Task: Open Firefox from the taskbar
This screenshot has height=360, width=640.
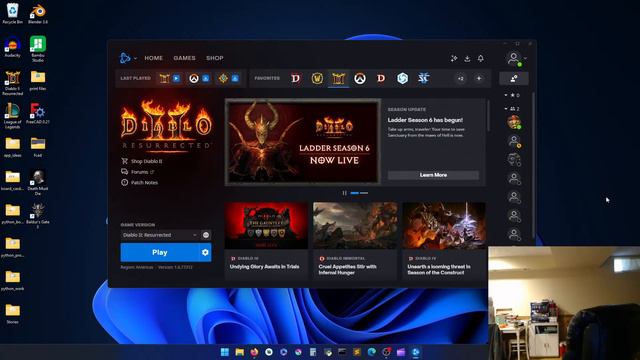Action: coord(254,352)
